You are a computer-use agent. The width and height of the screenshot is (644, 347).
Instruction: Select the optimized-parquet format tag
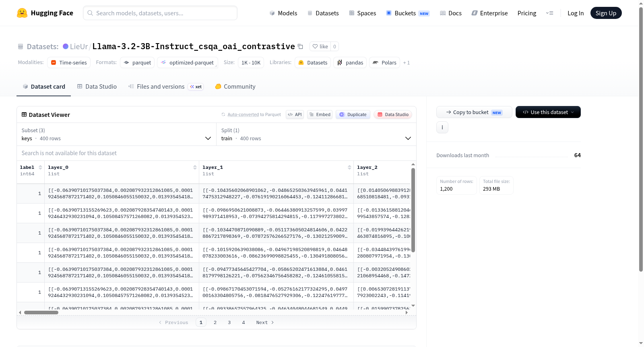(188, 62)
